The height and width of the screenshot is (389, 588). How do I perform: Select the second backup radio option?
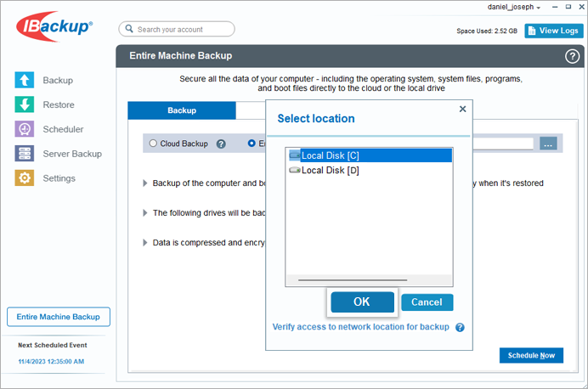[252, 144]
